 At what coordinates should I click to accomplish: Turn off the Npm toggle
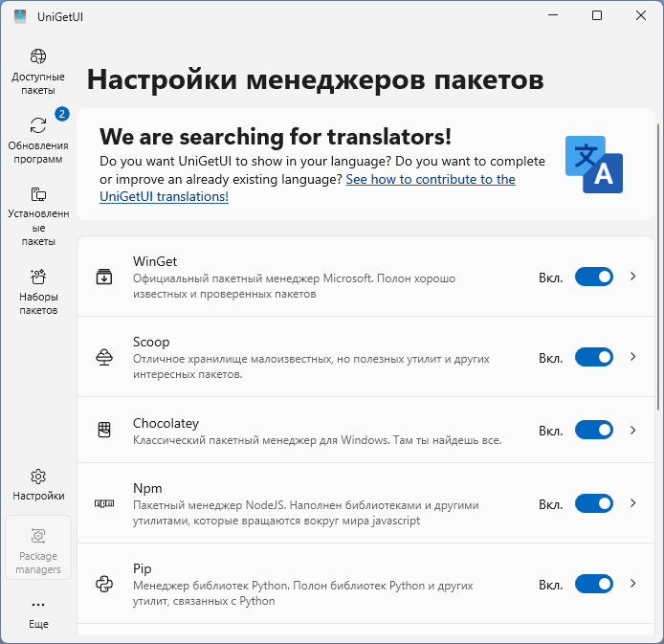[594, 503]
